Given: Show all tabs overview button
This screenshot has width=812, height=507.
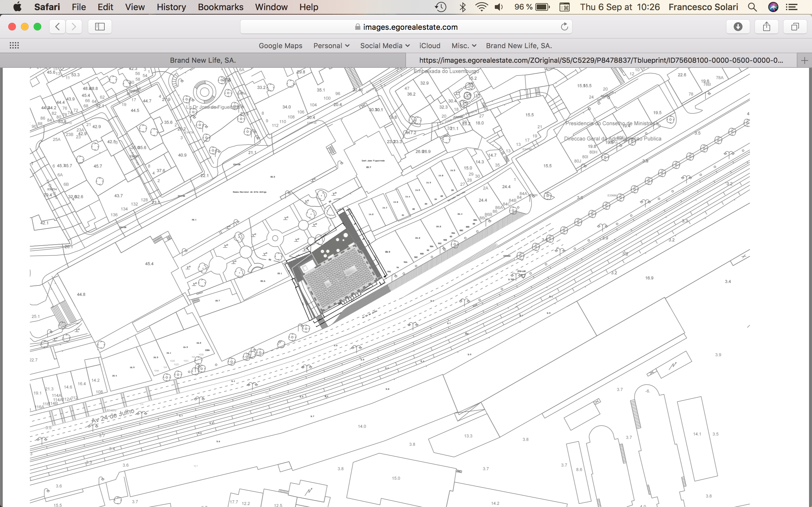Looking at the screenshot, I should [x=795, y=27].
